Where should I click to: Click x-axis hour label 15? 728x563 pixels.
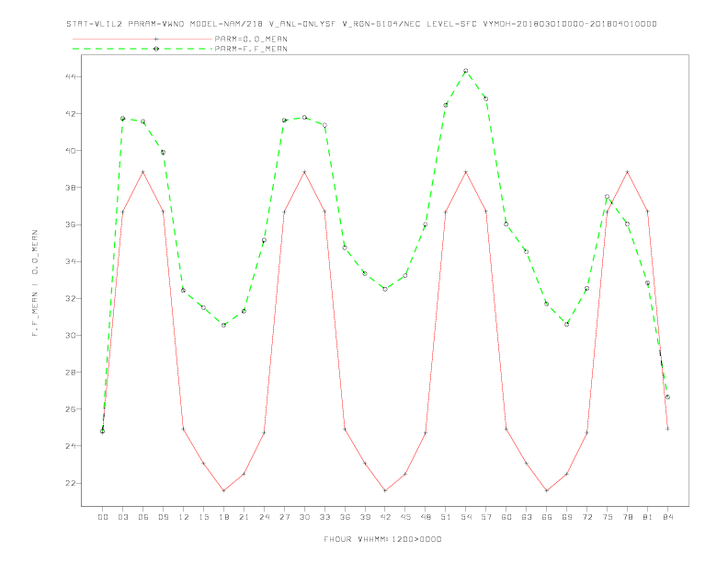(x=203, y=517)
